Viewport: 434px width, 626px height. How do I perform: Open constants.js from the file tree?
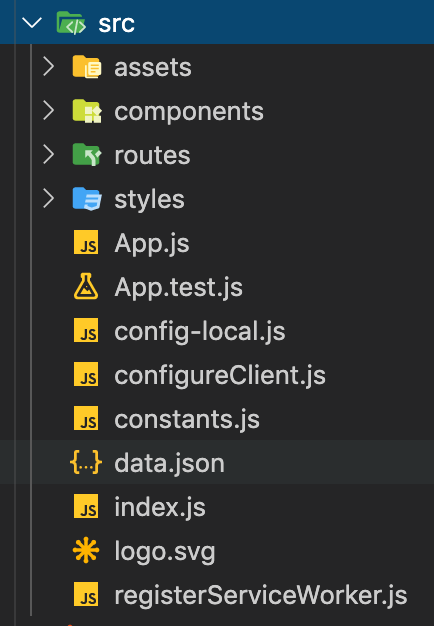click(x=187, y=419)
